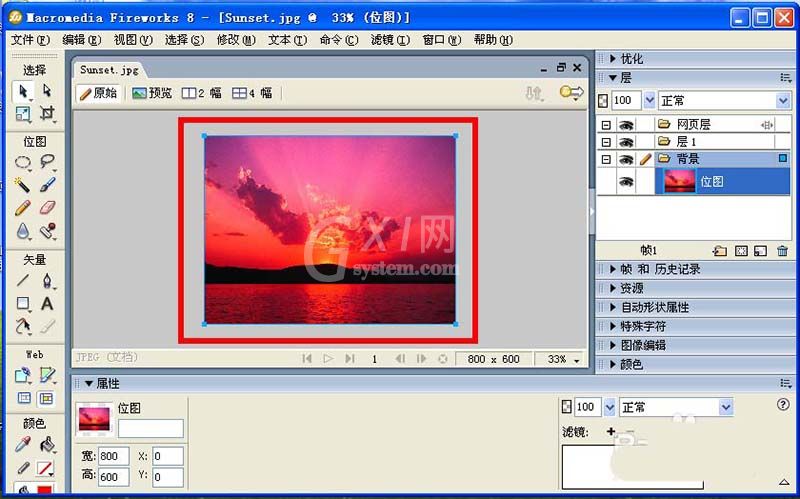Click the new layer folder icon

720,251
